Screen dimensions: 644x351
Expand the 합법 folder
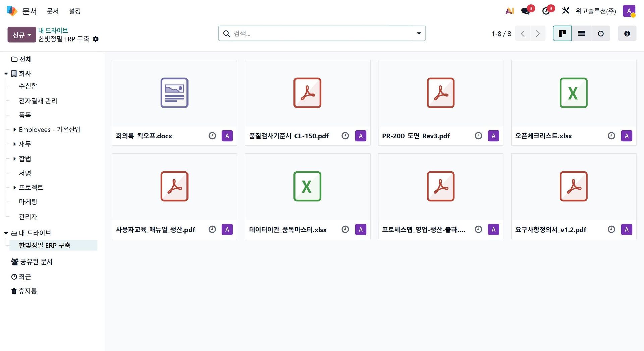[14, 159]
